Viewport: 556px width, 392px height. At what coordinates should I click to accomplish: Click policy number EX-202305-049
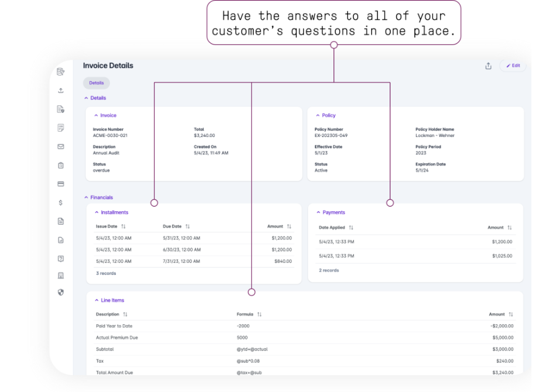[331, 135]
